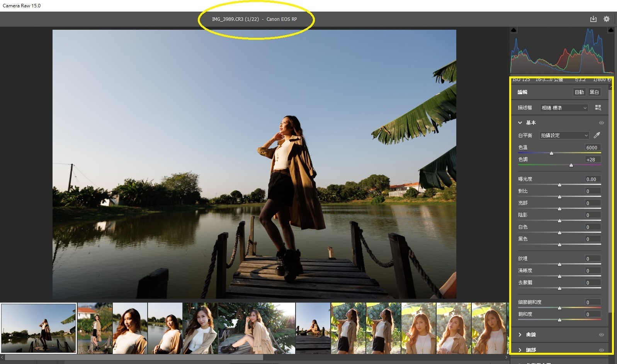Click the 黑白 black-and-white button

pyautogui.click(x=594, y=92)
